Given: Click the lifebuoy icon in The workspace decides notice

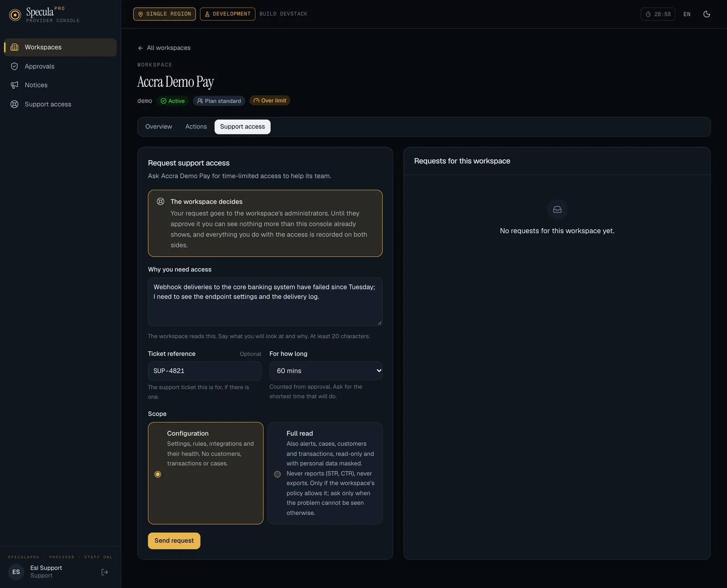Looking at the screenshot, I should point(160,201).
